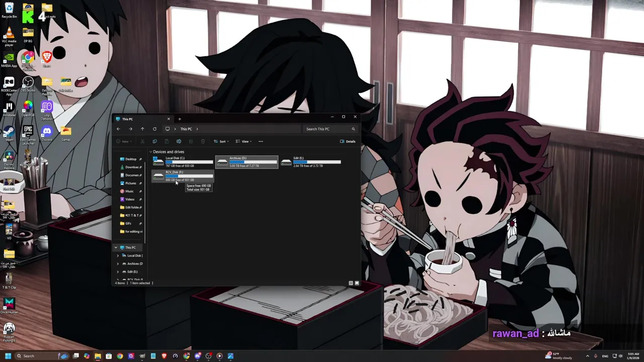Click the PC icon in the address bar

(x=168, y=129)
